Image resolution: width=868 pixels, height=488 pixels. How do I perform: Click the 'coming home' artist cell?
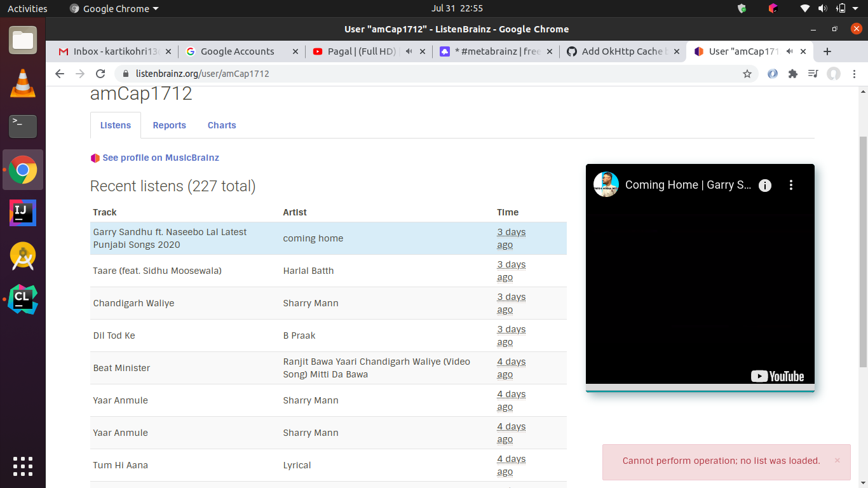pyautogui.click(x=313, y=238)
